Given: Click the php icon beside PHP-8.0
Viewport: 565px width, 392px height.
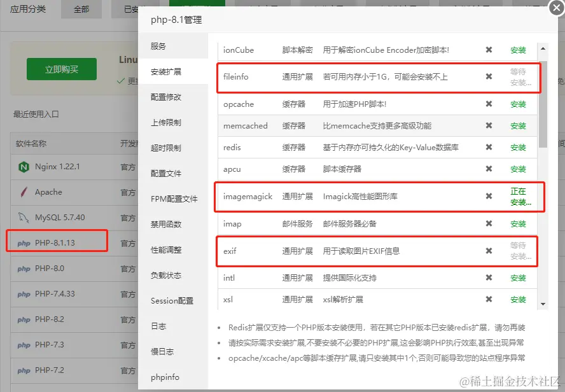Looking at the screenshot, I should click(24, 269).
